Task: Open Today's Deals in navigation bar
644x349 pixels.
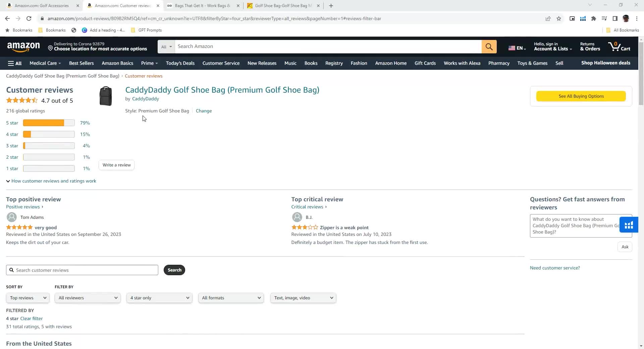Action: pyautogui.click(x=180, y=63)
